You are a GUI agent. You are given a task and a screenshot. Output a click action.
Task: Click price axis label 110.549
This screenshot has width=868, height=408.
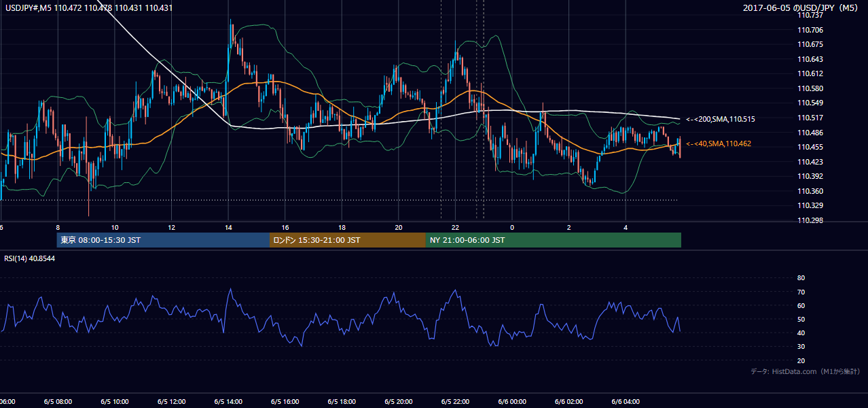pyautogui.click(x=812, y=103)
